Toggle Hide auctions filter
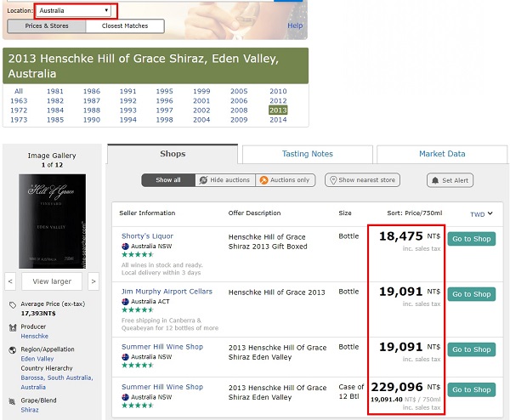 click(x=225, y=180)
